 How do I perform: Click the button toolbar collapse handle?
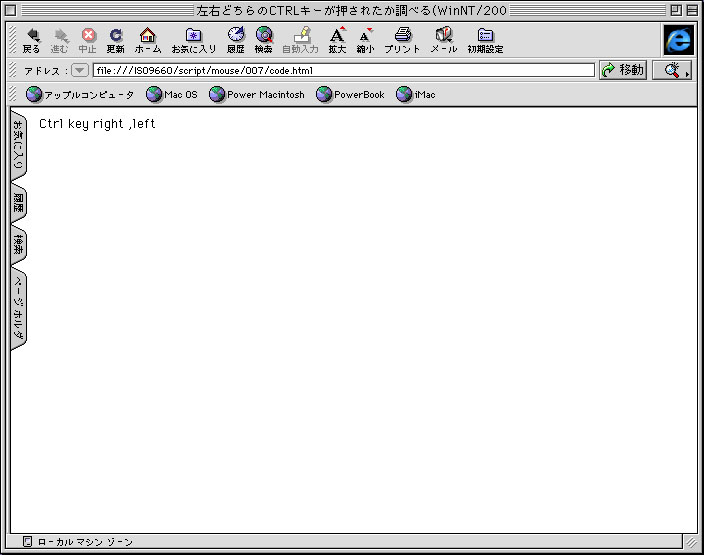(x=13, y=40)
